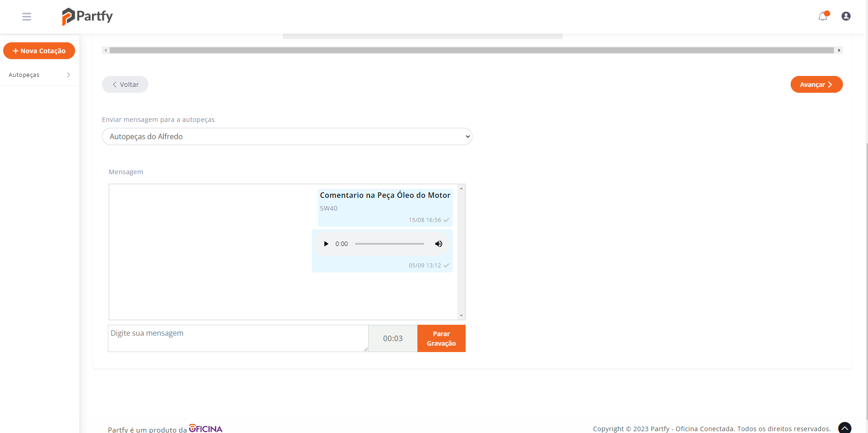Expand the Autopeças sidebar item
868x433 pixels.
click(39, 75)
